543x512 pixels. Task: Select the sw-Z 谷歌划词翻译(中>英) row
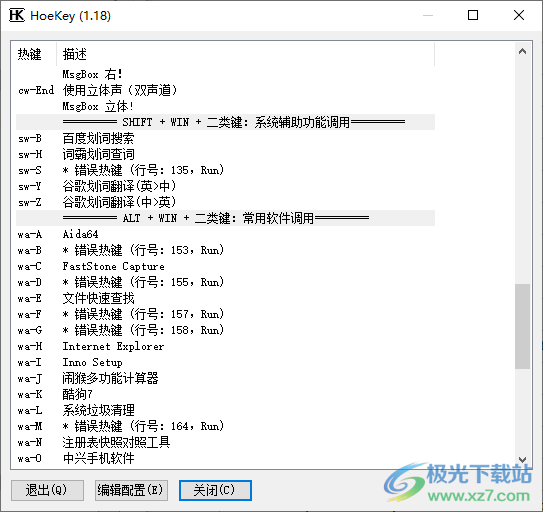pyautogui.click(x=225, y=202)
